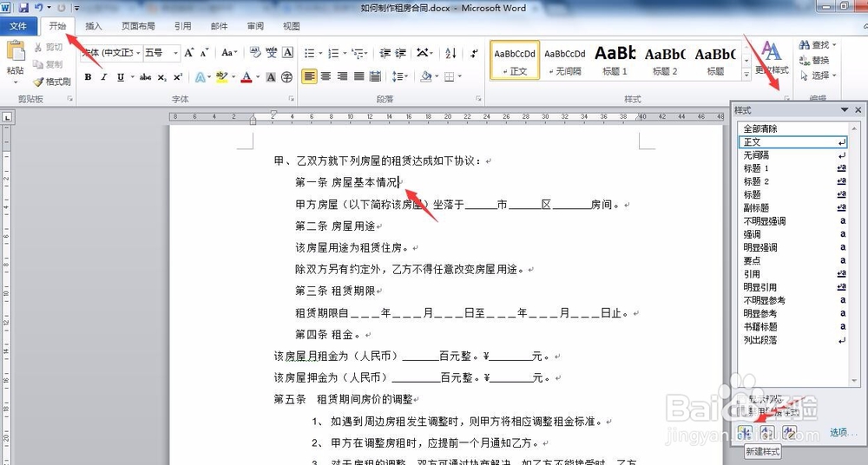Select the Format Painter (格式刷) brush
868x465 pixels.
(38, 82)
